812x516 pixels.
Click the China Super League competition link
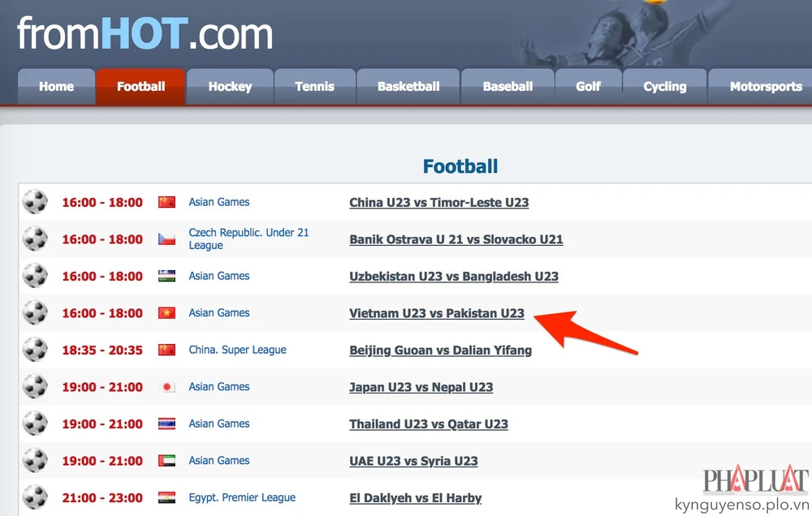point(237,350)
